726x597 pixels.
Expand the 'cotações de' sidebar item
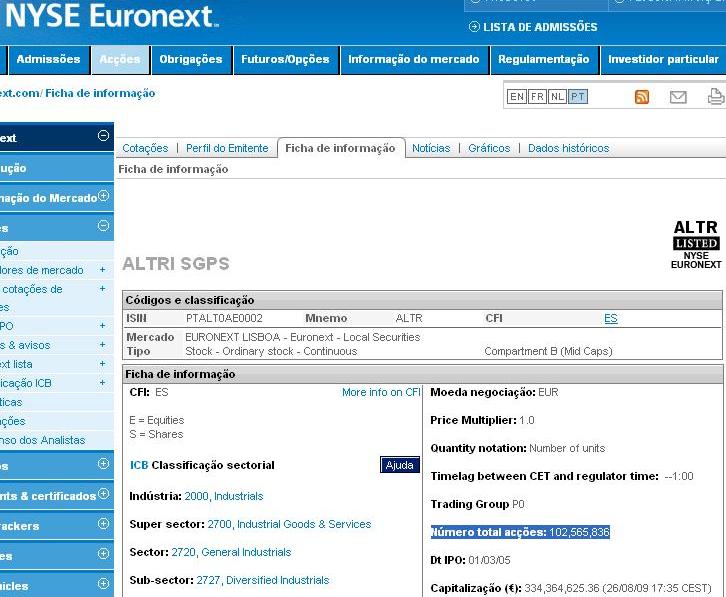point(102,289)
